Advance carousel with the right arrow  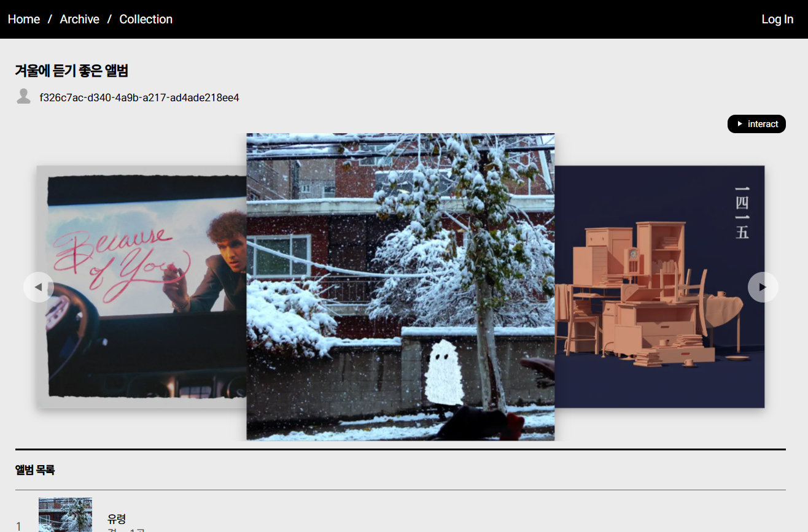763,287
